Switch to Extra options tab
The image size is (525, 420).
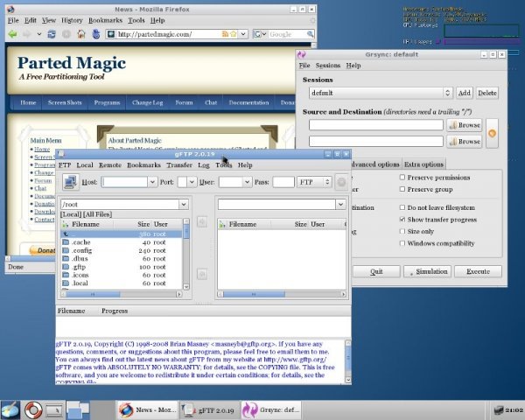tap(423, 164)
